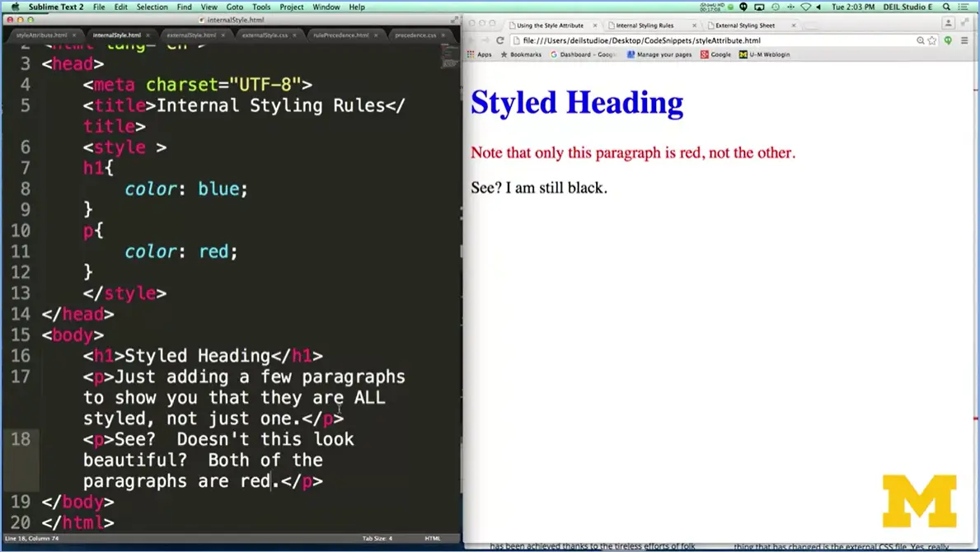This screenshot has height=552, width=980.
Task: Click the browser reload button
Action: coord(499,40)
